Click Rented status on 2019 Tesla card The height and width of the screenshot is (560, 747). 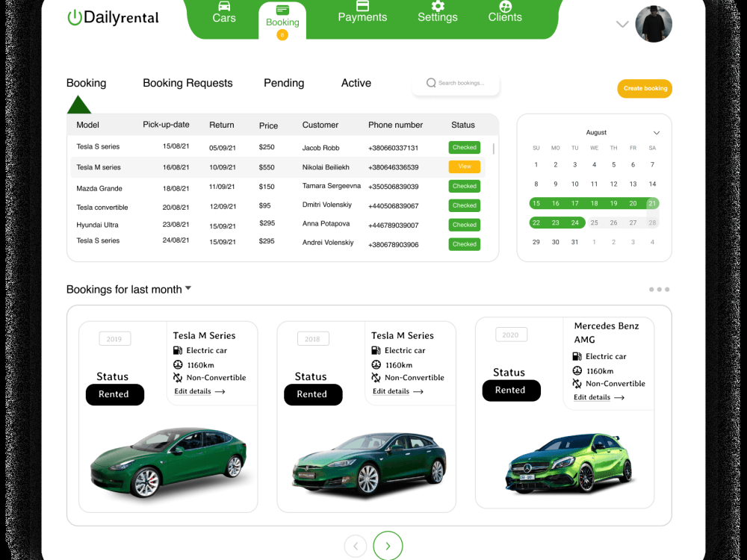[115, 395]
